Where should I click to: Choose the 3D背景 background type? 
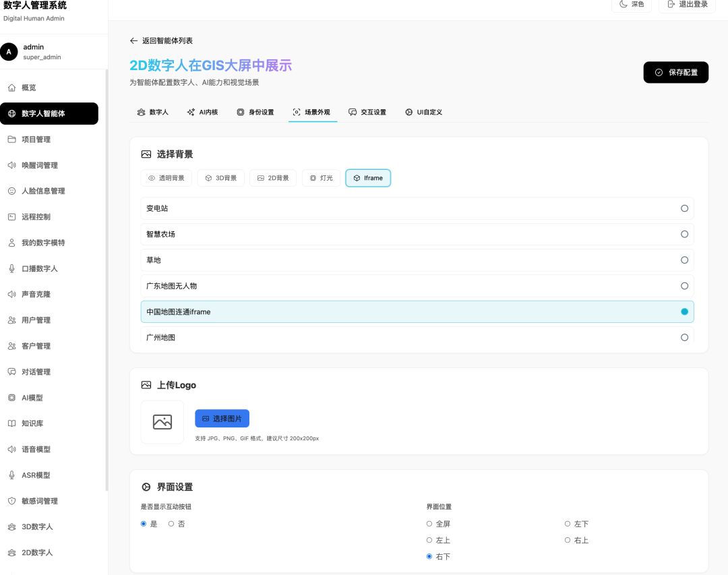pyautogui.click(x=221, y=179)
